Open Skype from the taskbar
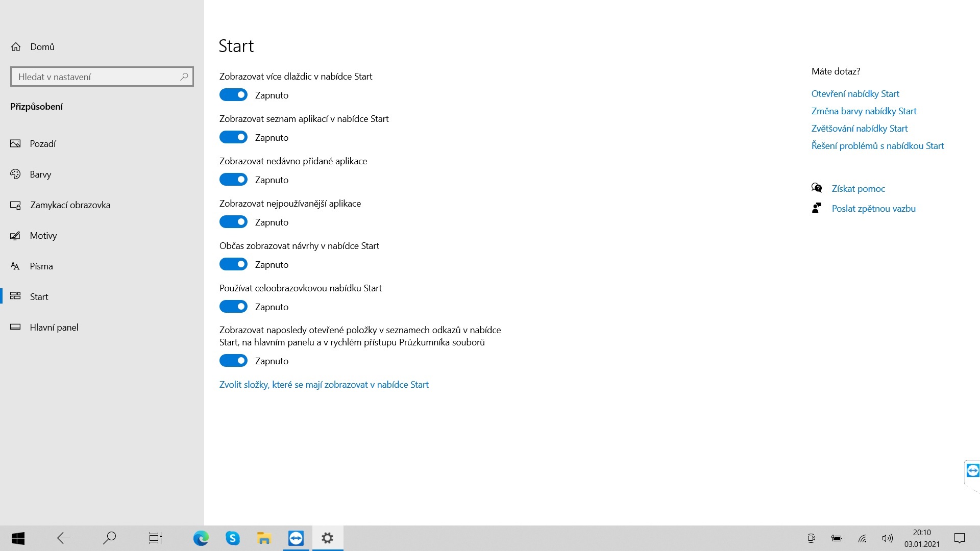The height and width of the screenshot is (551, 980). click(x=233, y=538)
